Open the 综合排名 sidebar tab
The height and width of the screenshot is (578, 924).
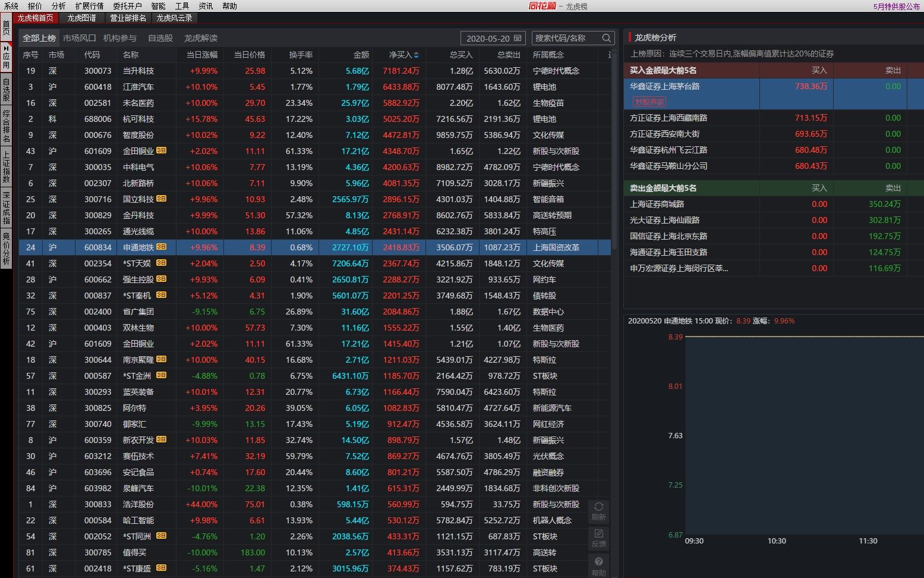(6, 126)
